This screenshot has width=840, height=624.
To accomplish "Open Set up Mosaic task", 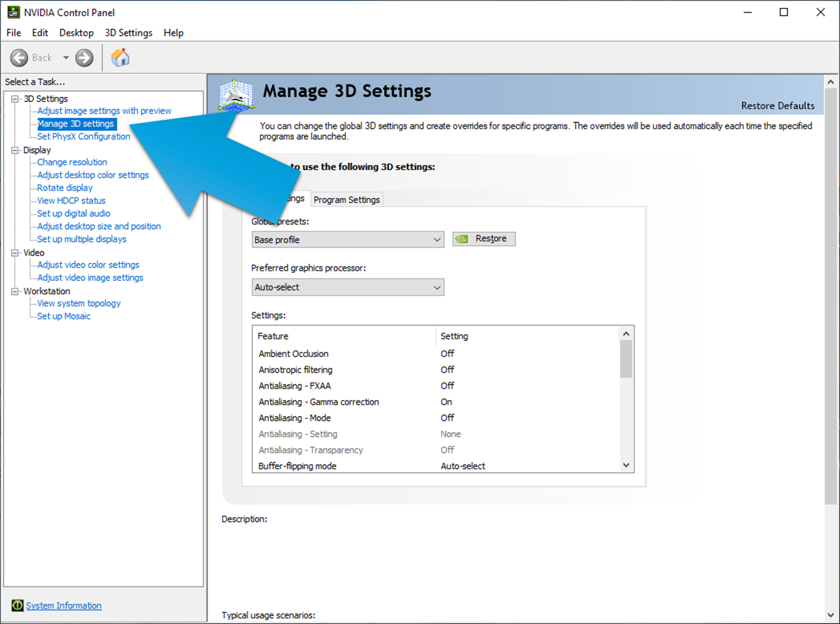I will coord(64,316).
